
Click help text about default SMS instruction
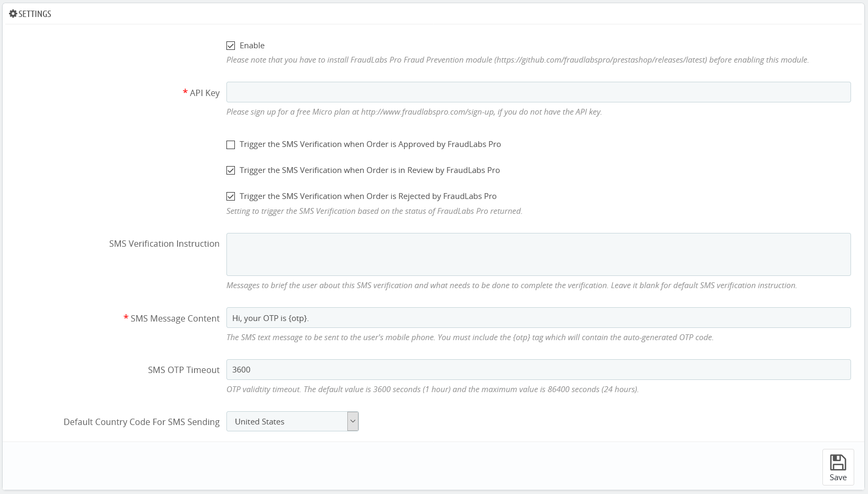512,285
